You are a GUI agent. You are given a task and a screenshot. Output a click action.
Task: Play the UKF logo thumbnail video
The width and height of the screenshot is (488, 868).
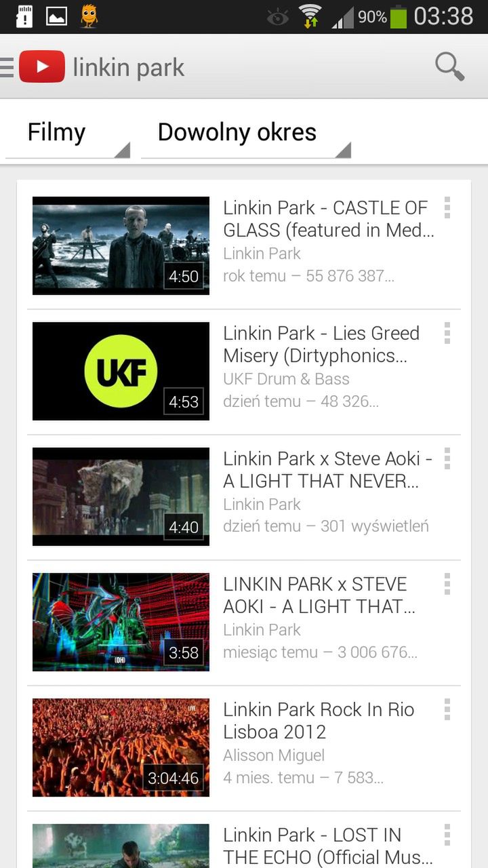[x=121, y=371]
